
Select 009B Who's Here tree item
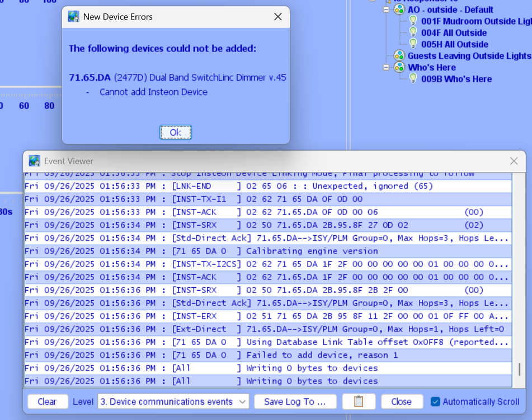[x=456, y=79]
